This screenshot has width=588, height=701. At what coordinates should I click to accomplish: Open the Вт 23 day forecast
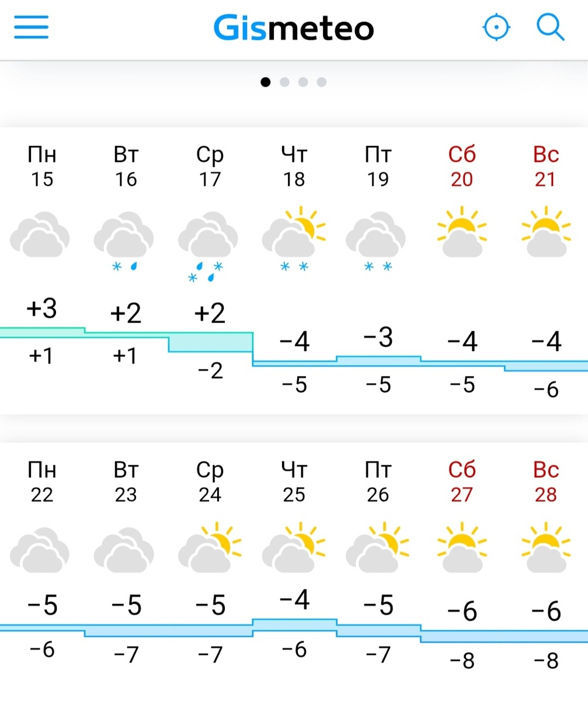coord(126,481)
